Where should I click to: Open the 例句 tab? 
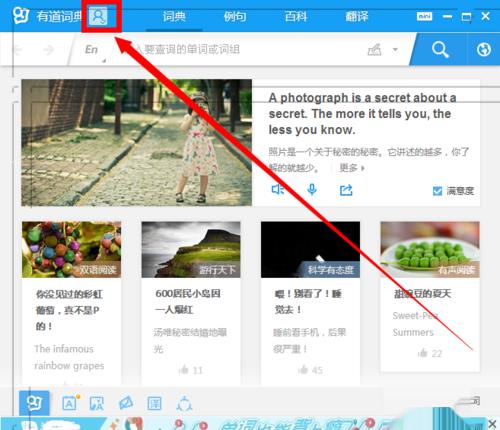click(235, 16)
